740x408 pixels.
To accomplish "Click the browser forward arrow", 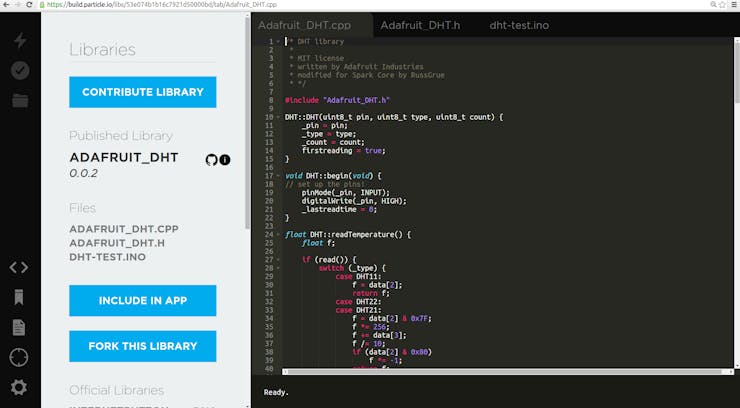I will (17, 5).
